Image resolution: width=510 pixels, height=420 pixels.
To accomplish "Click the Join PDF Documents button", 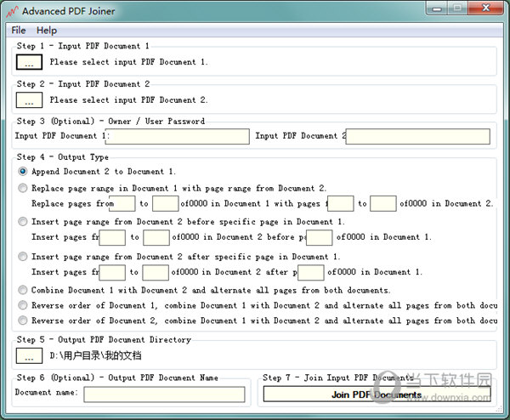I will click(x=377, y=394).
